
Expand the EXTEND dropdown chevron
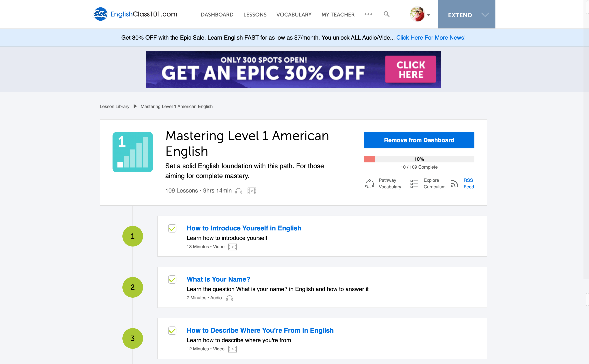[x=485, y=15]
